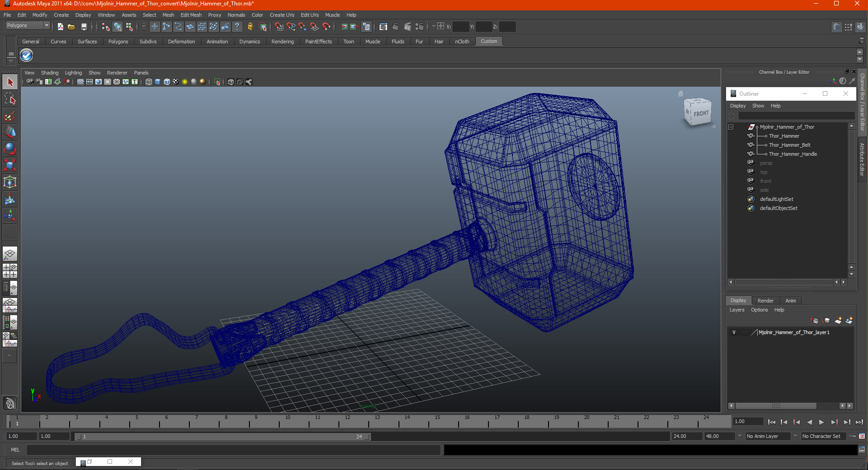Switch to Persp/Graph Editor layout
868x470 pixels.
10,305
